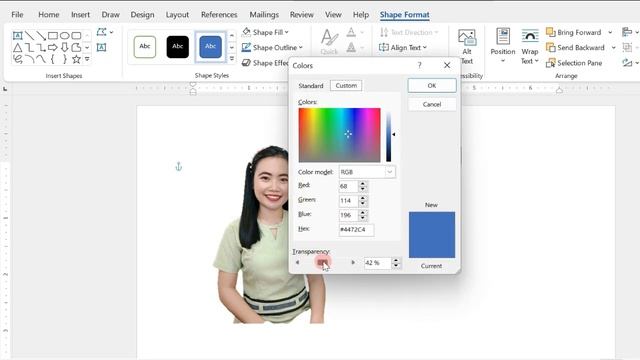Switch to the Design tab
Image resolution: width=640 pixels, height=360 pixels.
(142, 15)
